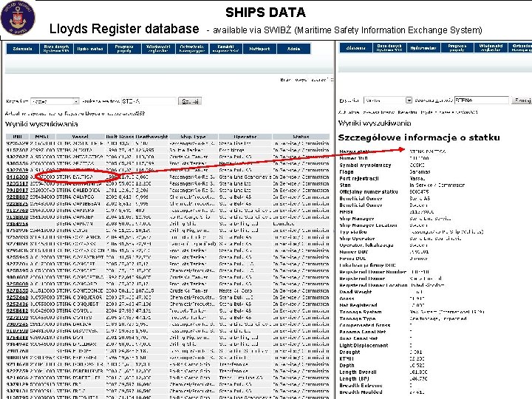Image resolution: width=532 pixels, height=399 pixels.
Task: Click the Length Overall label
Action: click(358, 372)
